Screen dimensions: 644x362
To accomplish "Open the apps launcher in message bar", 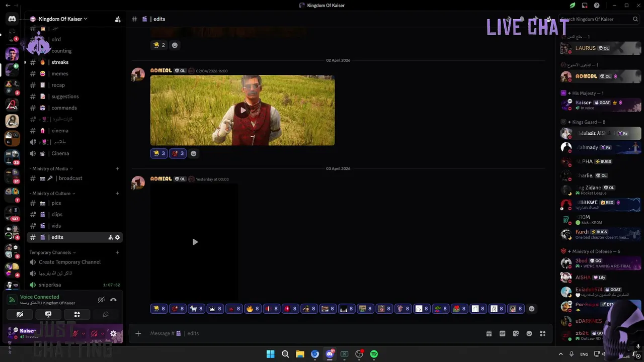I will pos(542,333).
